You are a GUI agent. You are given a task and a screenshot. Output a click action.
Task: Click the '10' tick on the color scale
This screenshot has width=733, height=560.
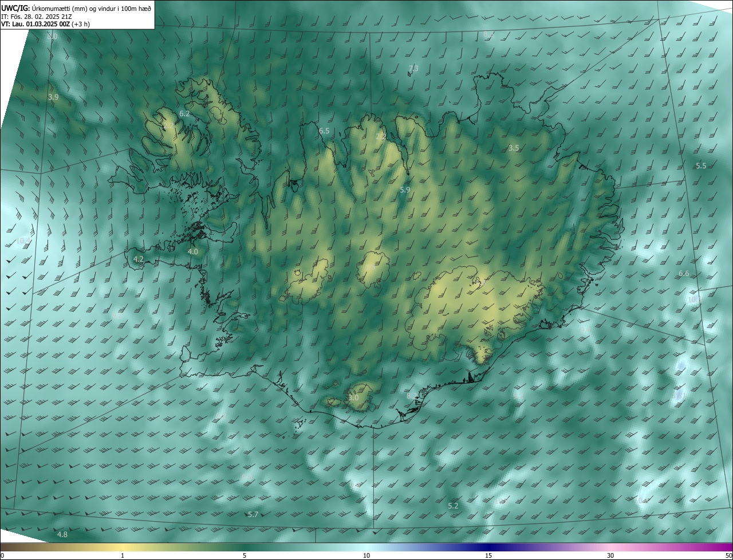[366, 555]
